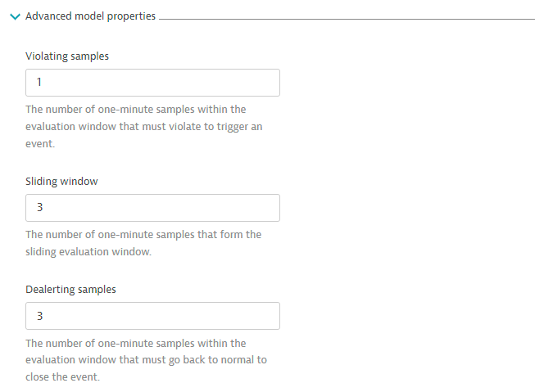535x392 pixels.
Task: Click the text 'sliding evaluation window.'
Action: (88, 252)
